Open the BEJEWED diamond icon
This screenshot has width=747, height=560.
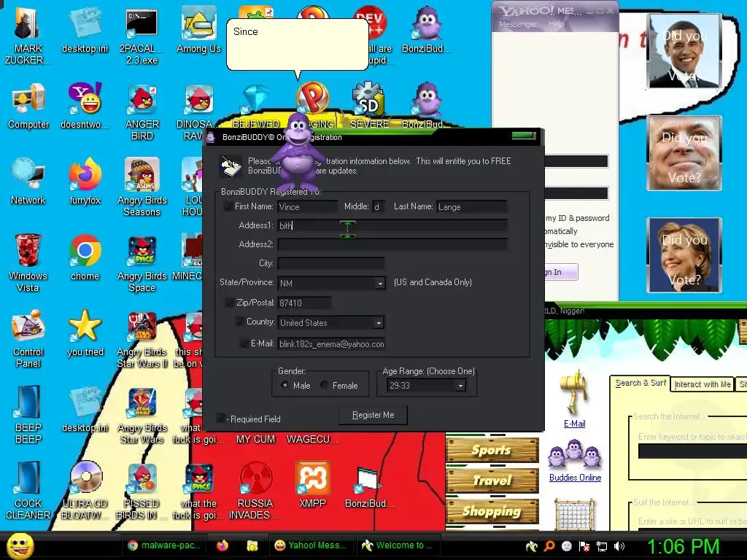tap(256, 106)
